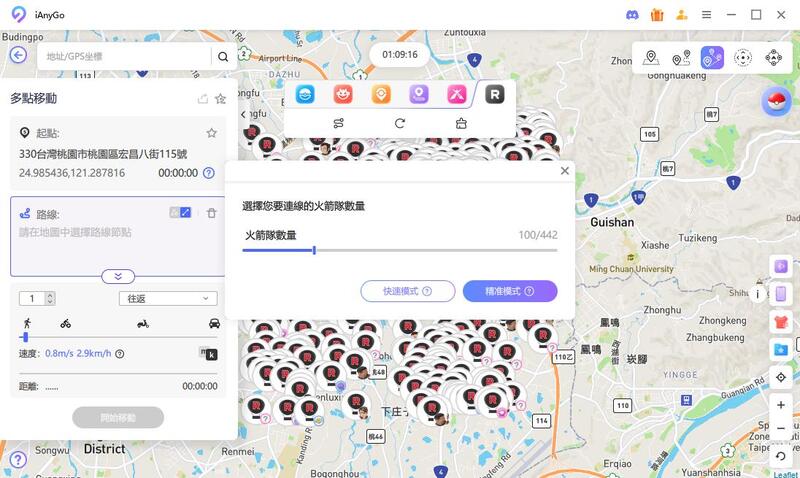Viewport: 800px width, 478px height.
Task: Click the 精准模式 precise mode button
Action: [509, 291]
